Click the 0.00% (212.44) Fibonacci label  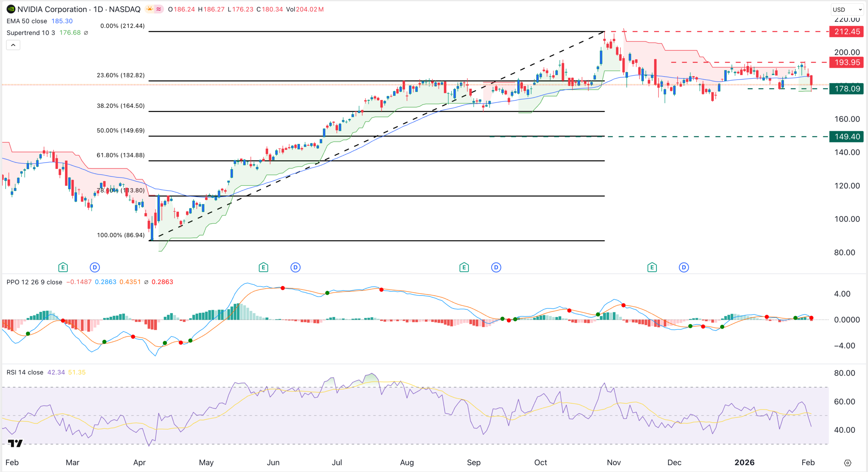click(x=122, y=26)
